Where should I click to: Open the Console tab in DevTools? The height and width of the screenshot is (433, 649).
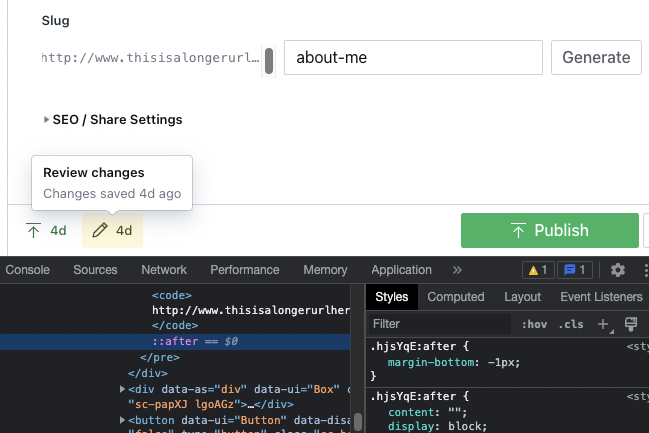click(27, 270)
